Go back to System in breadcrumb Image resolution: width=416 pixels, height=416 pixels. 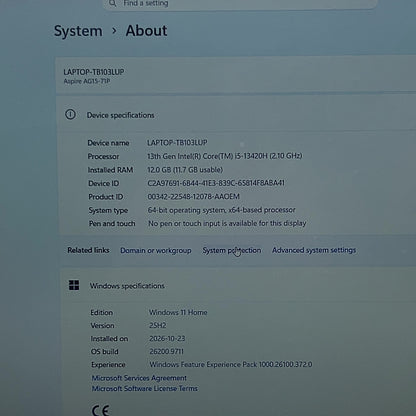tap(78, 31)
